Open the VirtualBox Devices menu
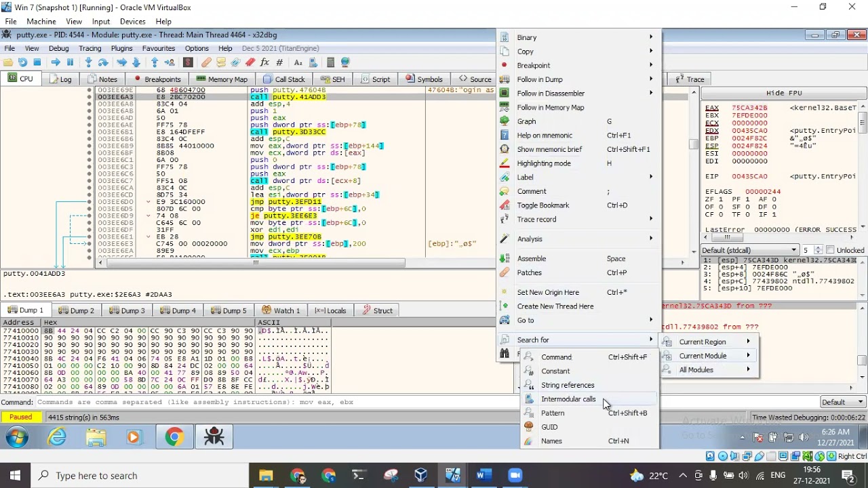This screenshot has width=868, height=488. click(132, 22)
